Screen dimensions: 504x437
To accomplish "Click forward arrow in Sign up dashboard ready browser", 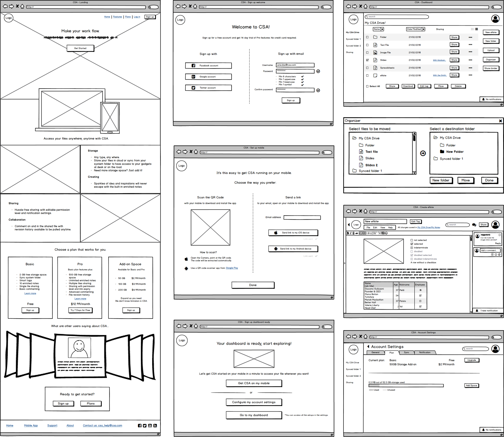I will 185,326.
